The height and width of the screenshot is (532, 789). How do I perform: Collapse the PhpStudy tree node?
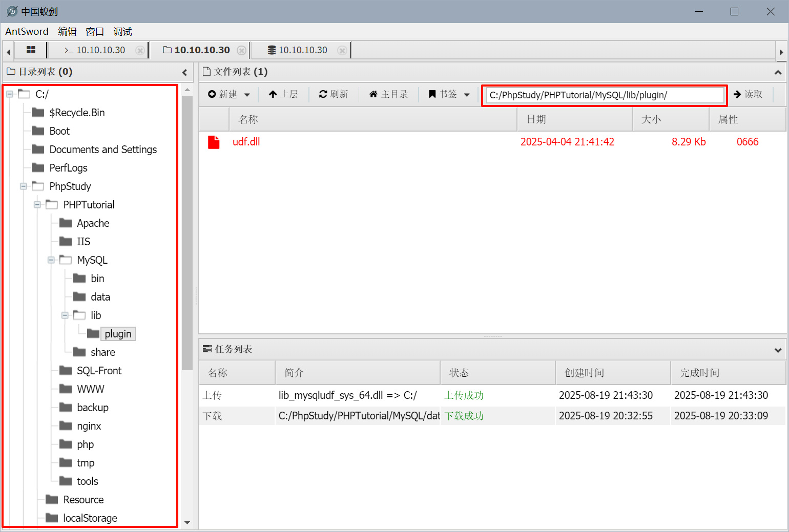click(24, 186)
